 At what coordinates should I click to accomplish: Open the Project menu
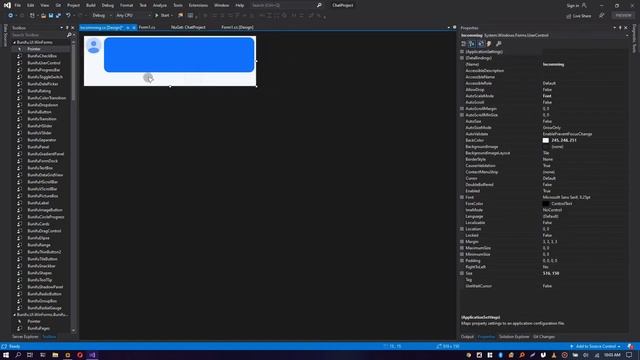[x=73, y=5]
